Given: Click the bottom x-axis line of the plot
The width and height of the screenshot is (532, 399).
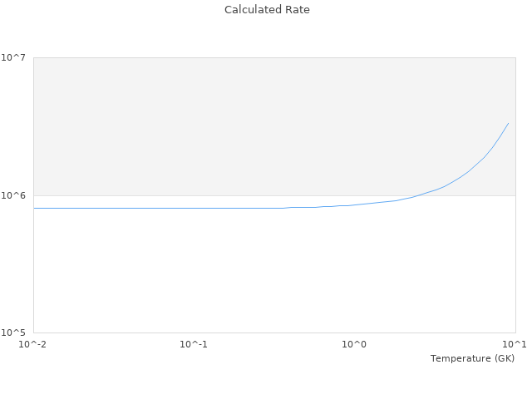Looking at the screenshot, I should (274, 332).
